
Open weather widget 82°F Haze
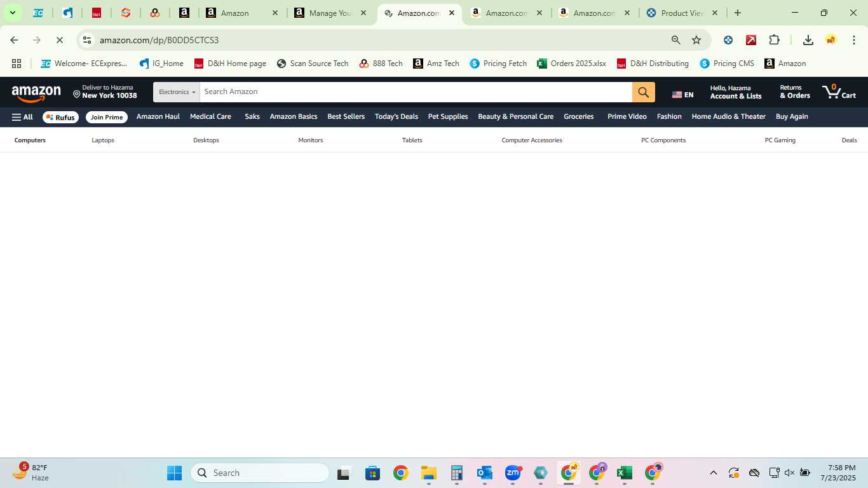(x=31, y=473)
